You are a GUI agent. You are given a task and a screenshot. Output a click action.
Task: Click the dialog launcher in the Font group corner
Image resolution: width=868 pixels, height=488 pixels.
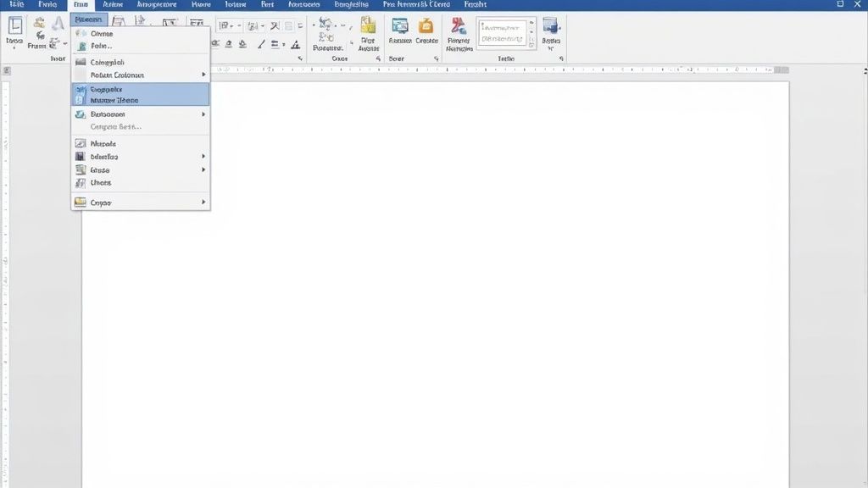(x=300, y=58)
